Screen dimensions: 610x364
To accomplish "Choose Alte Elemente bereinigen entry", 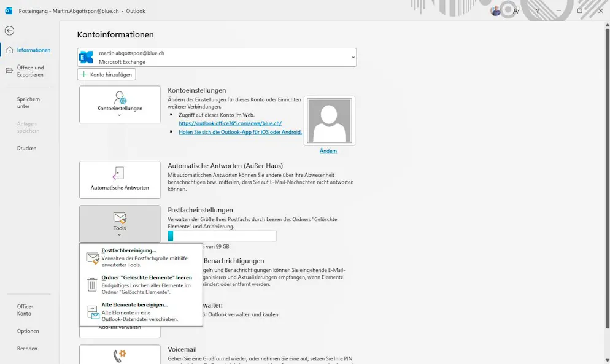I will pyautogui.click(x=141, y=312).
